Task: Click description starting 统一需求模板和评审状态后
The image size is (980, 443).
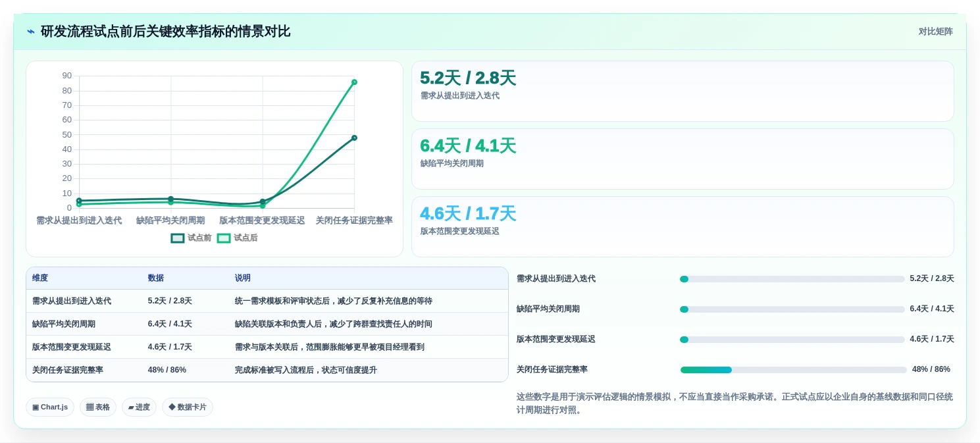Action: point(334,301)
